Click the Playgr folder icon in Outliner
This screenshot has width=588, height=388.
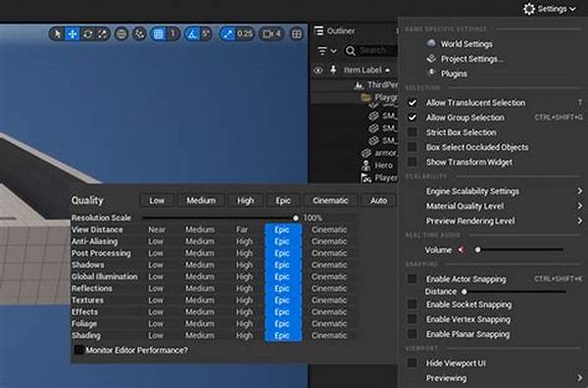(x=366, y=98)
